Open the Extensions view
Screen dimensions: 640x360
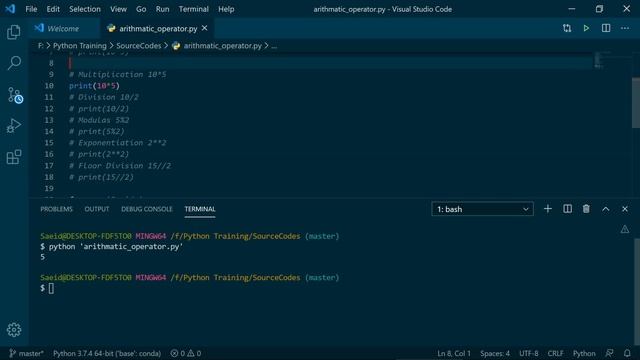tap(14, 157)
